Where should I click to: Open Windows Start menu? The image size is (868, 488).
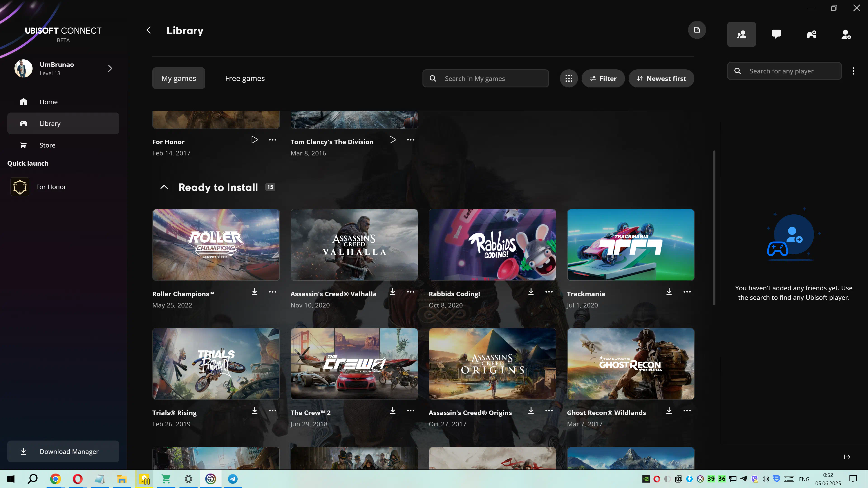(11, 479)
